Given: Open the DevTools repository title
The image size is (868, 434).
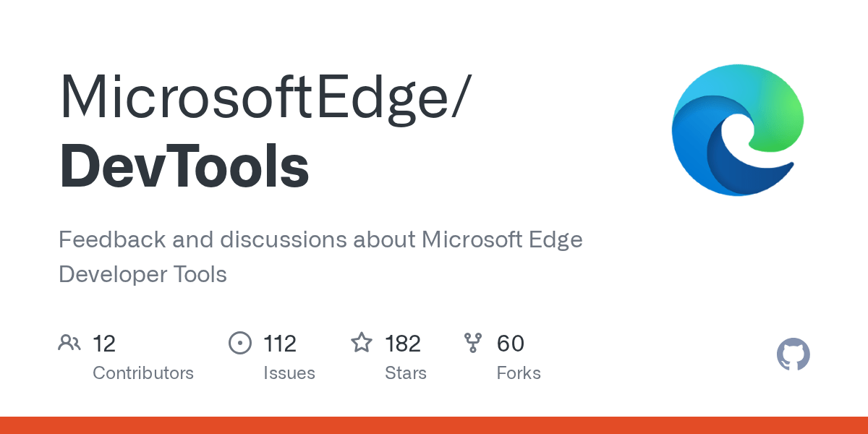Looking at the screenshot, I should coord(184,167).
